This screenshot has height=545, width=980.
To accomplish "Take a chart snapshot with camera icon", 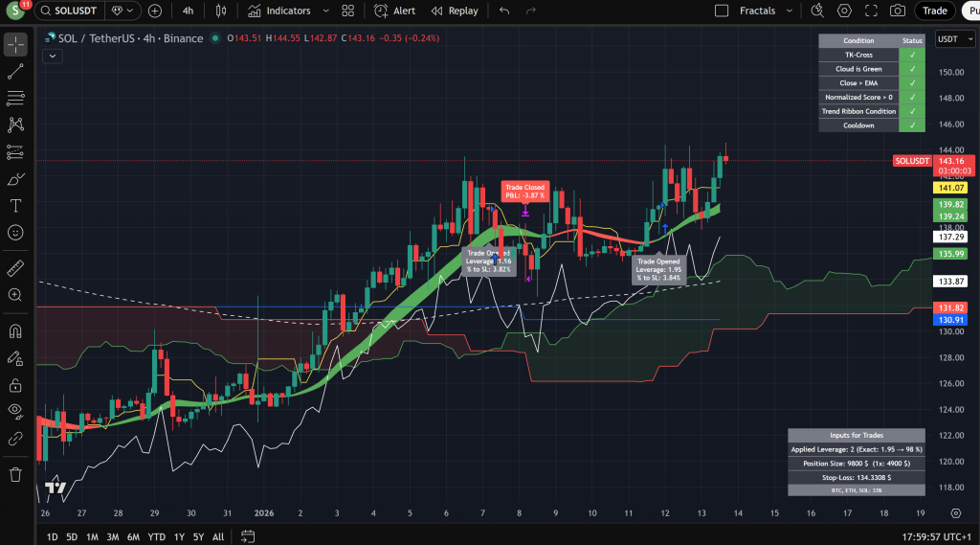I will tap(897, 11).
